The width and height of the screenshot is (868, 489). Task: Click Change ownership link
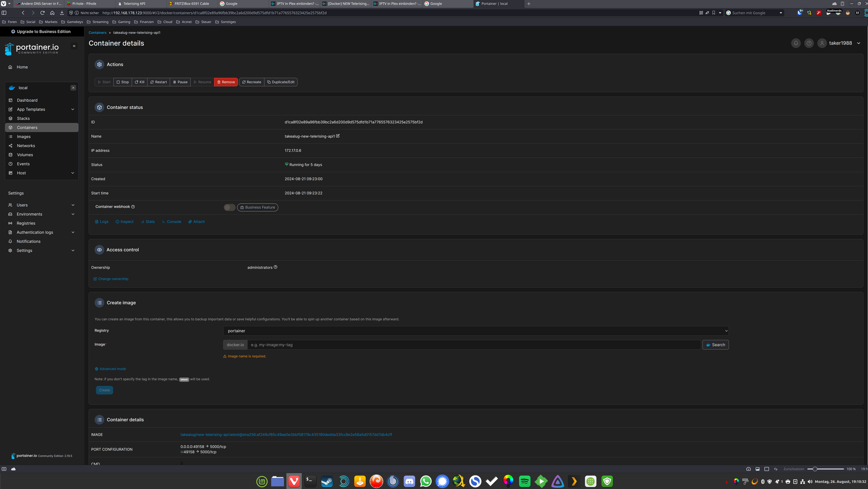[x=111, y=279]
